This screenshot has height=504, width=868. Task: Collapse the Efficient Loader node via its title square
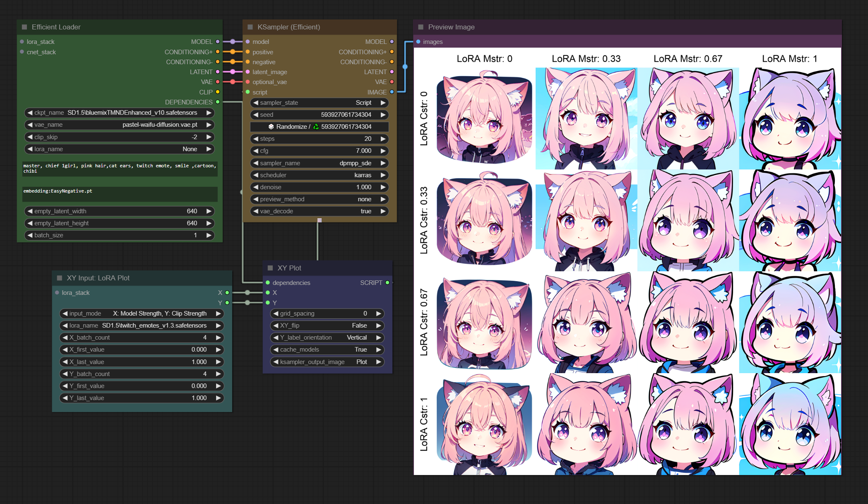[x=24, y=27]
